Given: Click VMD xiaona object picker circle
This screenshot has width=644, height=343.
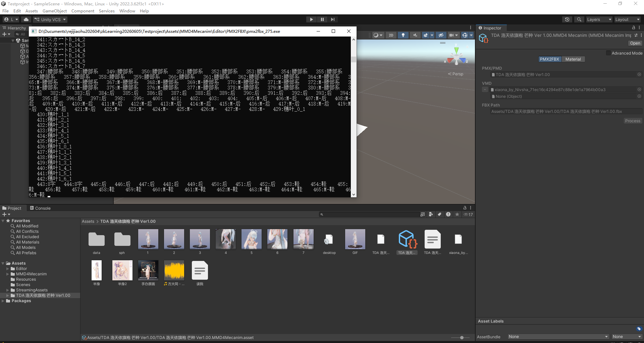Looking at the screenshot, I should click(639, 89).
